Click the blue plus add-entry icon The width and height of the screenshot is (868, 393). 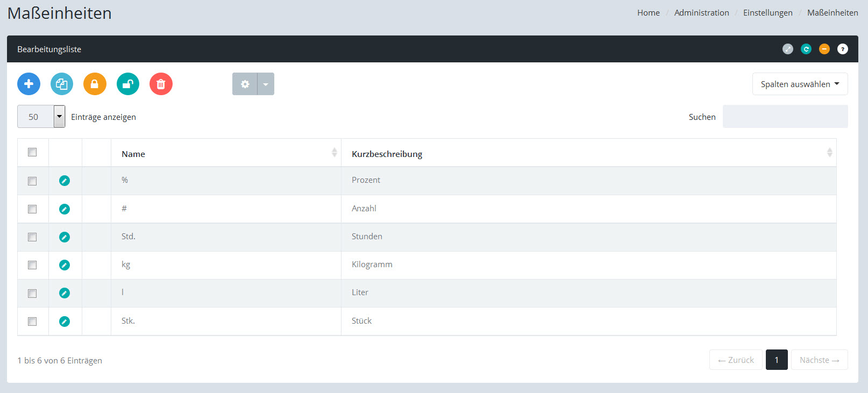[x=29, y=84]
